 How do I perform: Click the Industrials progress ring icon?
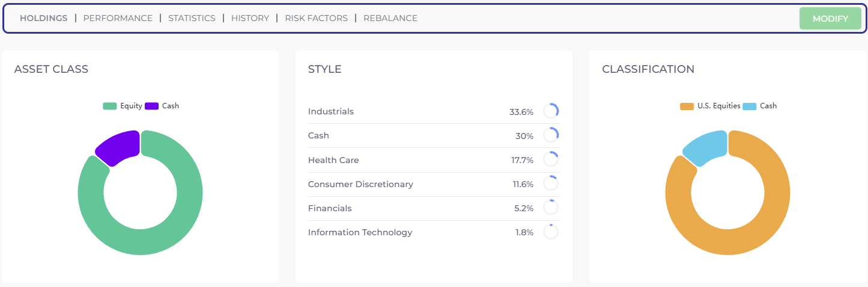[x=551, y=111]
